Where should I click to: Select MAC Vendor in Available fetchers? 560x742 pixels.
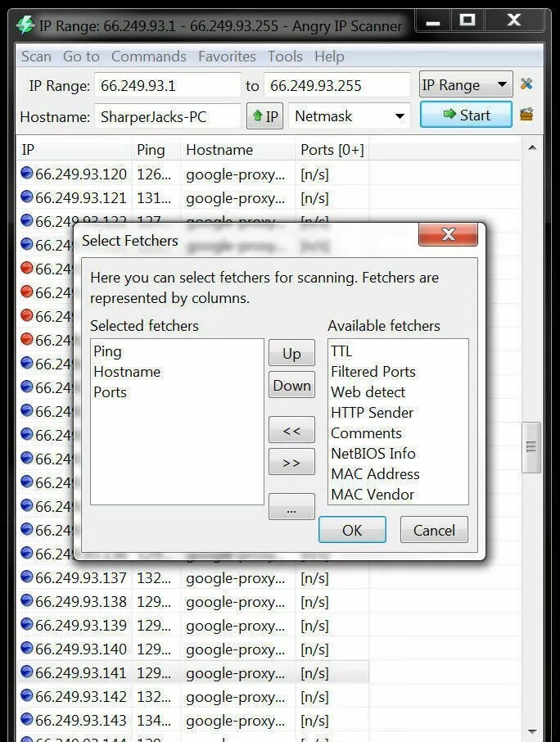coord(373,494)
